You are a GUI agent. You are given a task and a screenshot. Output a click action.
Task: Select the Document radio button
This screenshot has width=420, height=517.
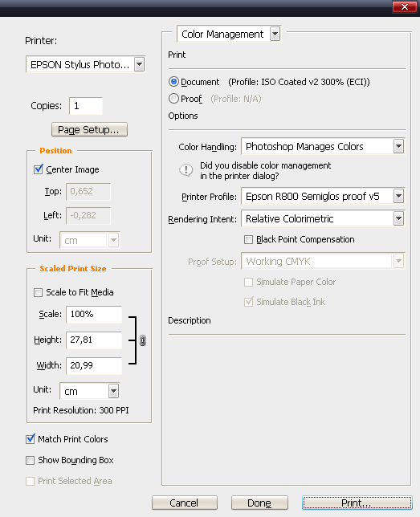(173, 81)
